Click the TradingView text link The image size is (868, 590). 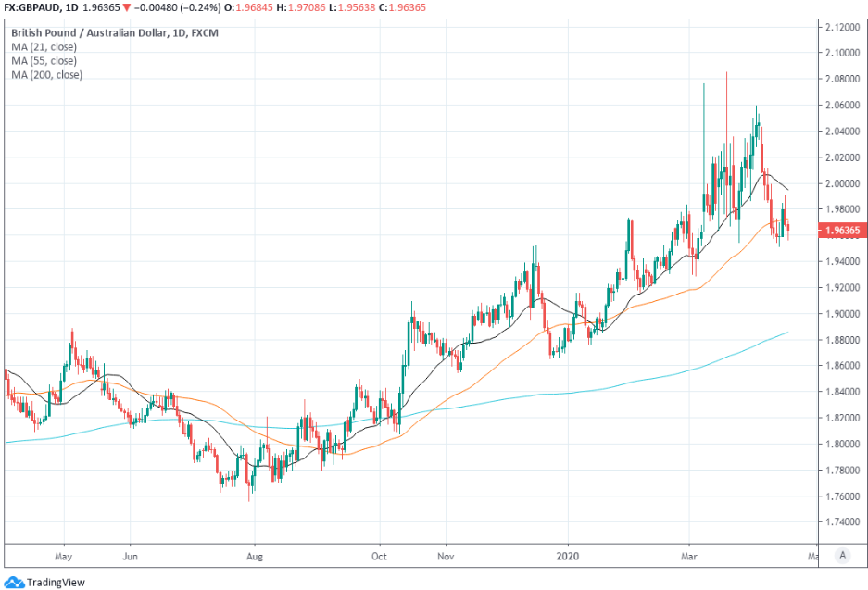56,582
